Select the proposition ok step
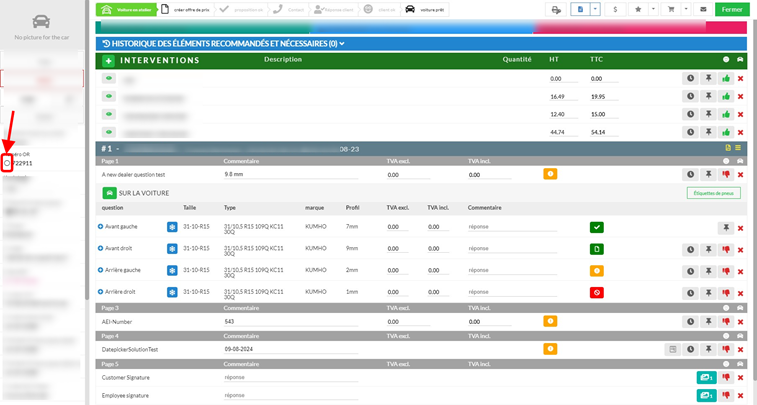The width and height of the screenshot is (757, 405). click(242, 9)
